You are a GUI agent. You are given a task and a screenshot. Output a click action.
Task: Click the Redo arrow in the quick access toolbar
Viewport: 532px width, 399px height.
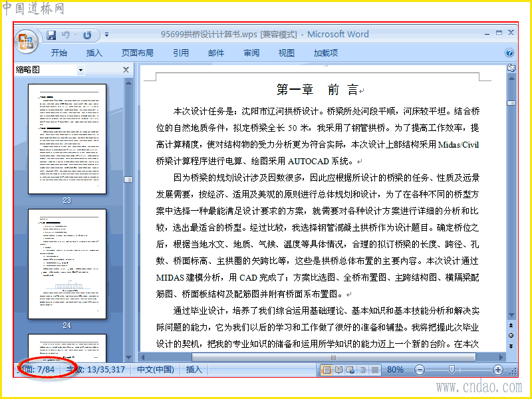87,35
